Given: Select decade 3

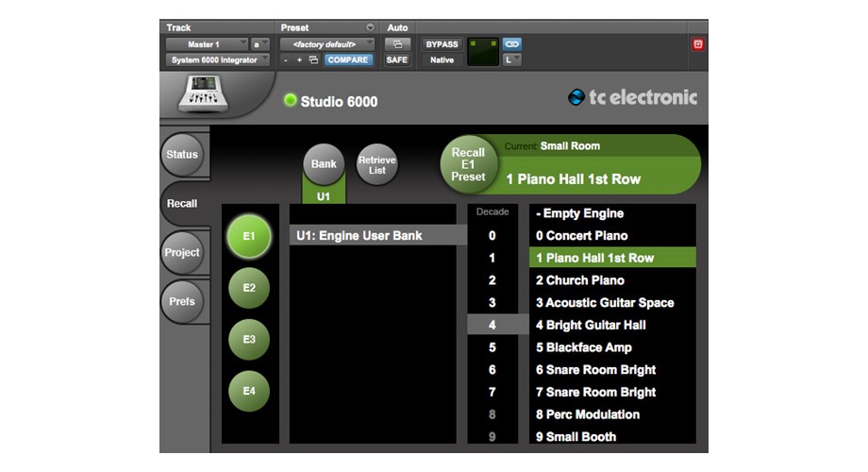Looking at the screenshot, I should tap(492, 302).
